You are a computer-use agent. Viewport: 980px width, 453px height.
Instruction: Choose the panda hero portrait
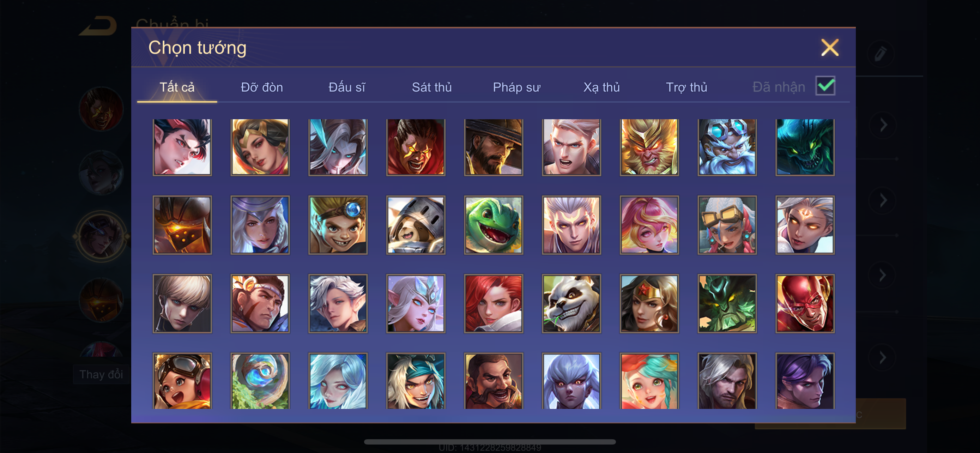(571, 303)
